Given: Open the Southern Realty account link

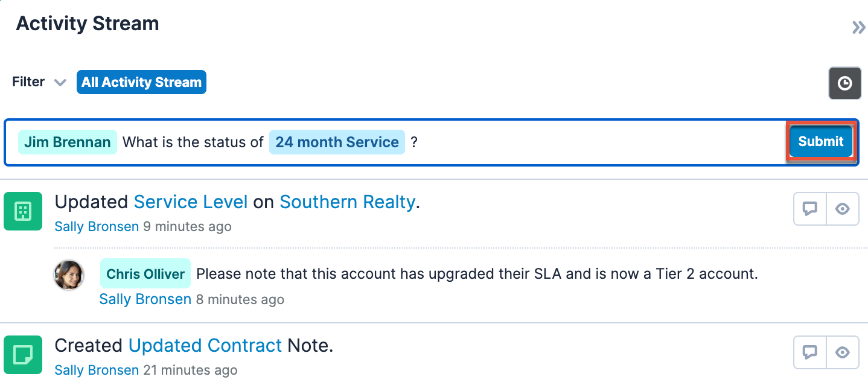Looking at the screenshot, I should [347, 202].
